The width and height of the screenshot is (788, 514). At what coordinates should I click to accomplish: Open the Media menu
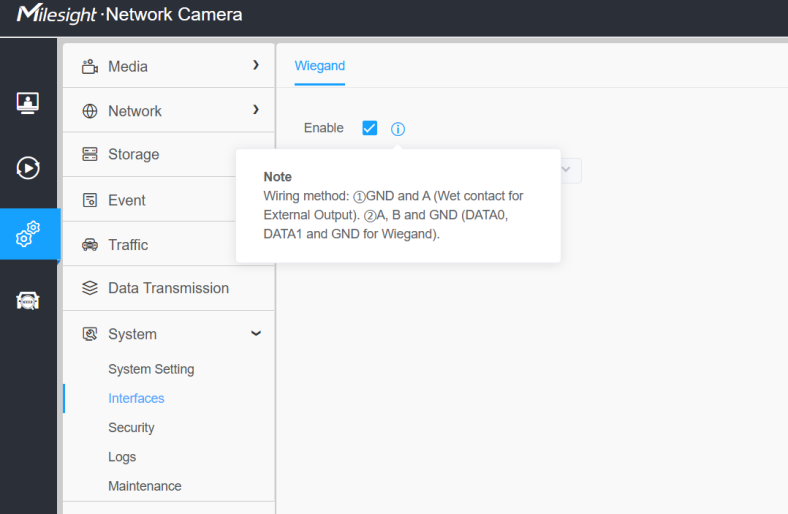click(x=168, y=66)
